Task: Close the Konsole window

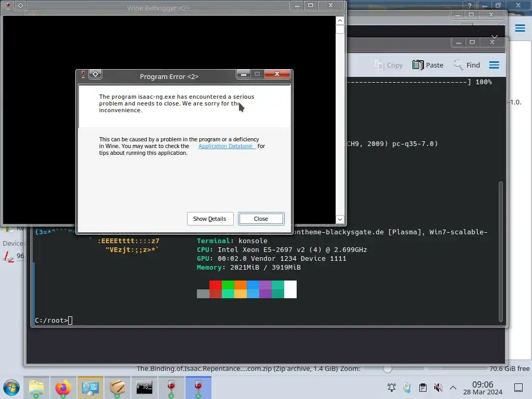Action: (493, 42)
